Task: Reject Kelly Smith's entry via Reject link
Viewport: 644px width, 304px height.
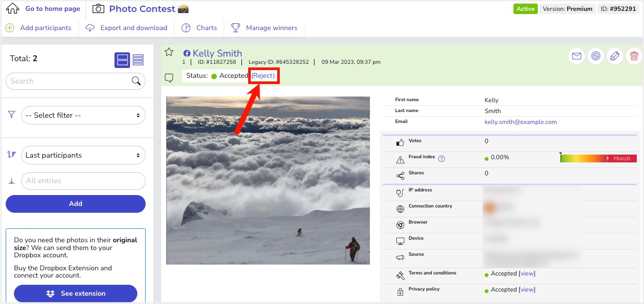Action: coord(263,76)
